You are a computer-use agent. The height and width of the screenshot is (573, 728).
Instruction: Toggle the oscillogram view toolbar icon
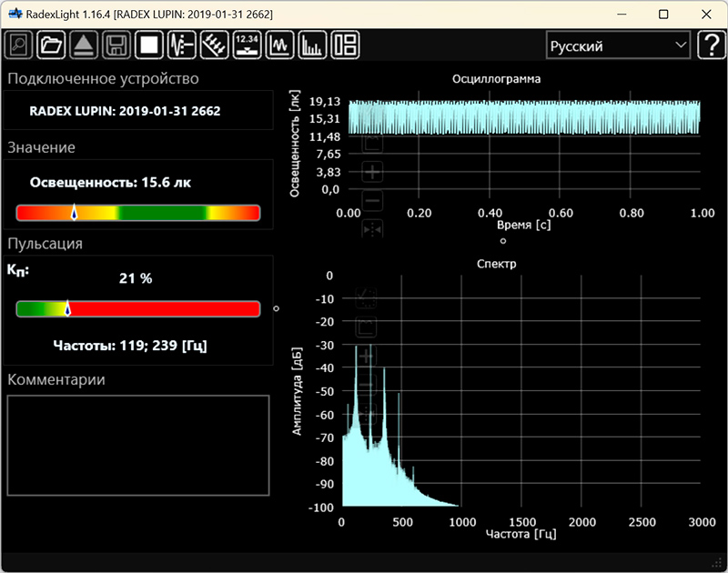(280, 45)
